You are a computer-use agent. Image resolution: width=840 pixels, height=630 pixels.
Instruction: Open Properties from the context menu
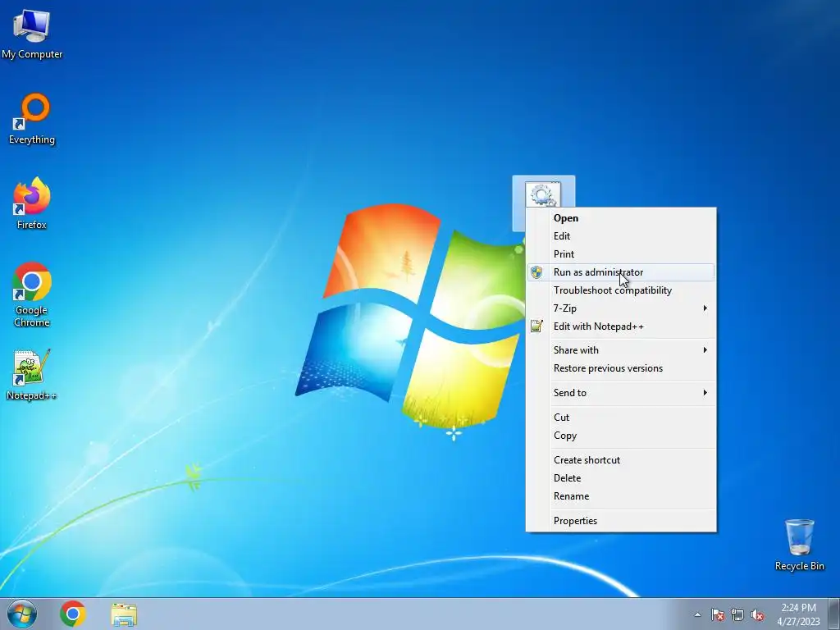click(x=621, y=521)
